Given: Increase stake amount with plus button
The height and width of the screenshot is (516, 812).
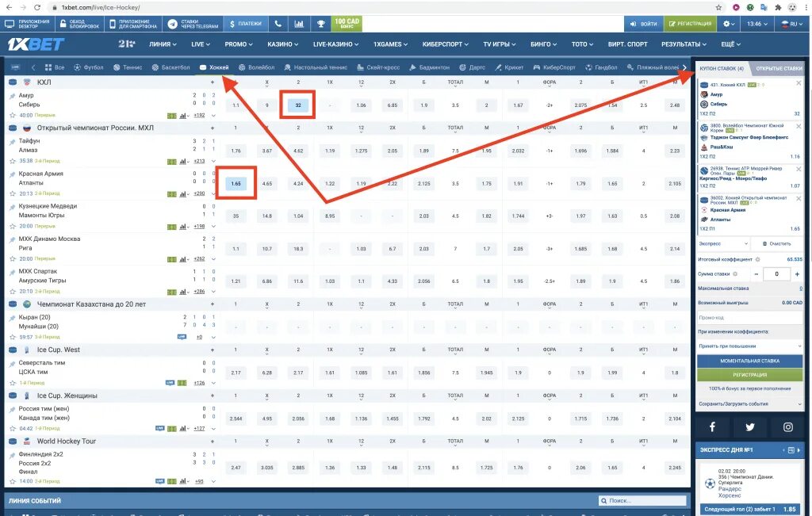Looking at the screenshot, I should click(x=797, y=273).
